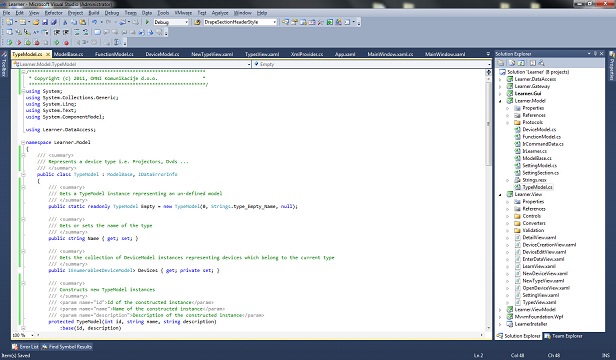Select DeviceModel.cs in Solution Explorer

click(539, 130)
